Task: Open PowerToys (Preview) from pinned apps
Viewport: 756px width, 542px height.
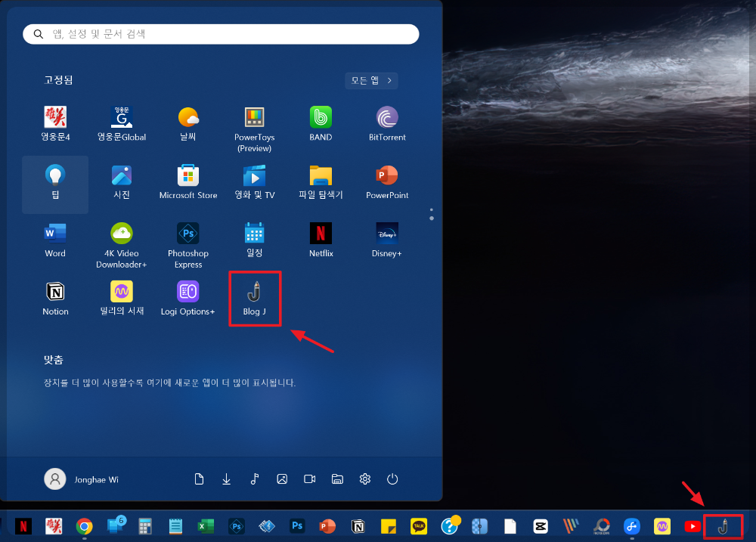Action: click(x=255, y=129)
